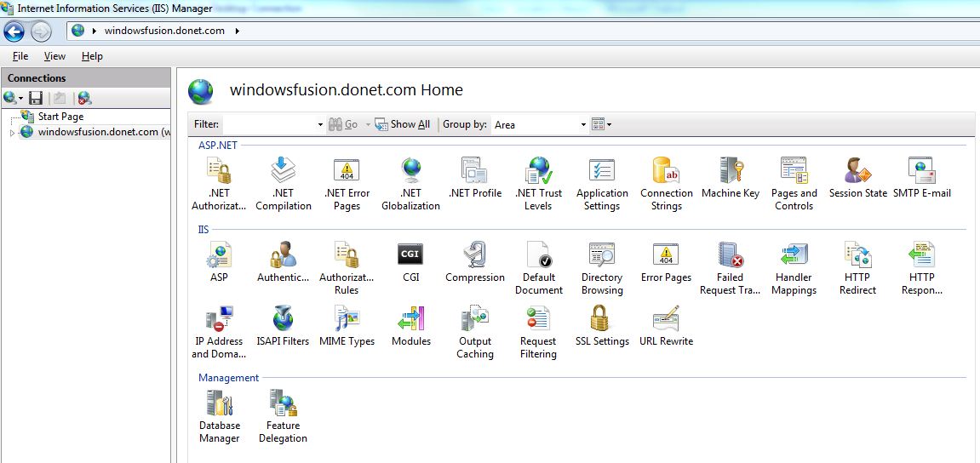Screen dimensions: 980x463
Task: Open Directory Browsing feature
Action: [602, 268]
